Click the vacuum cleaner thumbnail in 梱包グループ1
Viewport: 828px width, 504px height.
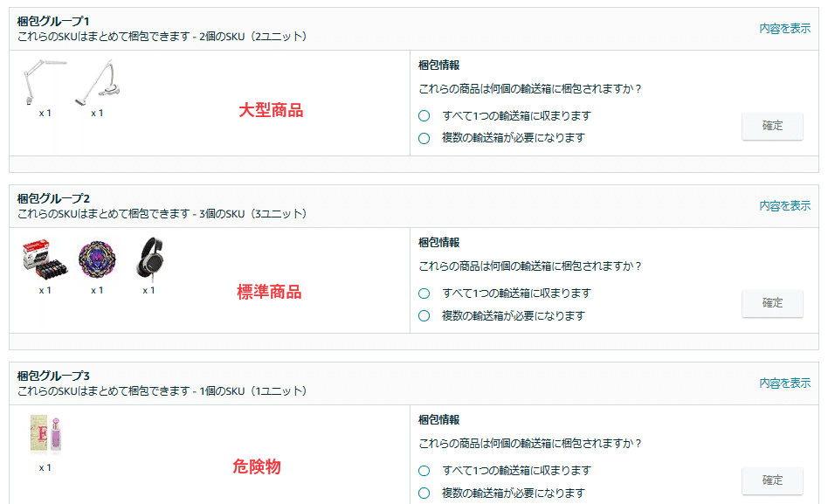[97, 82]
